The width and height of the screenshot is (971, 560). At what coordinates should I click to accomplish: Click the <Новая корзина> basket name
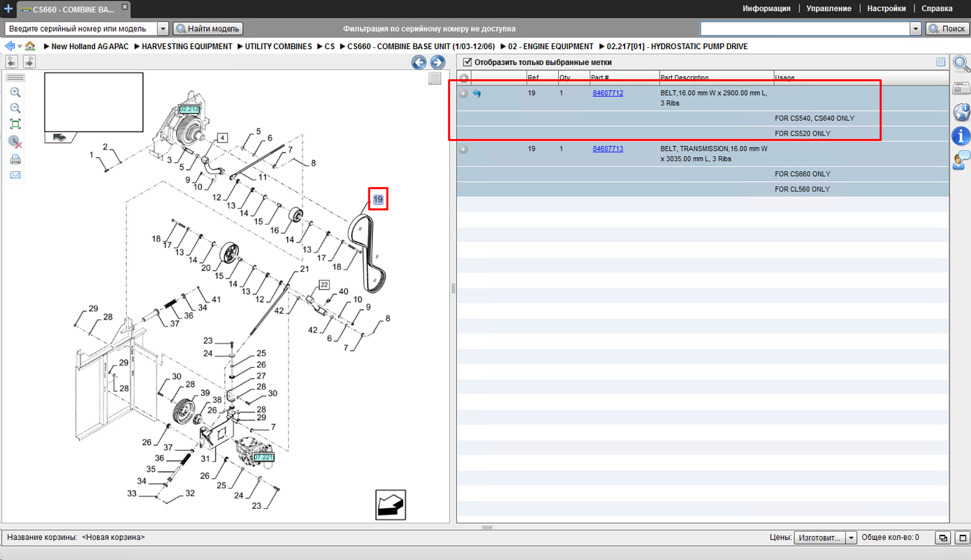pos(113,537)
